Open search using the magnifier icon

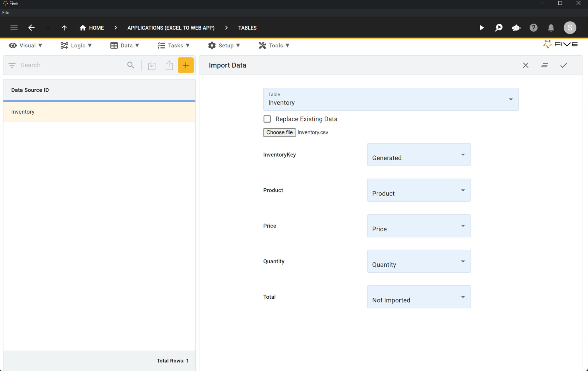(x=499, y=28)
